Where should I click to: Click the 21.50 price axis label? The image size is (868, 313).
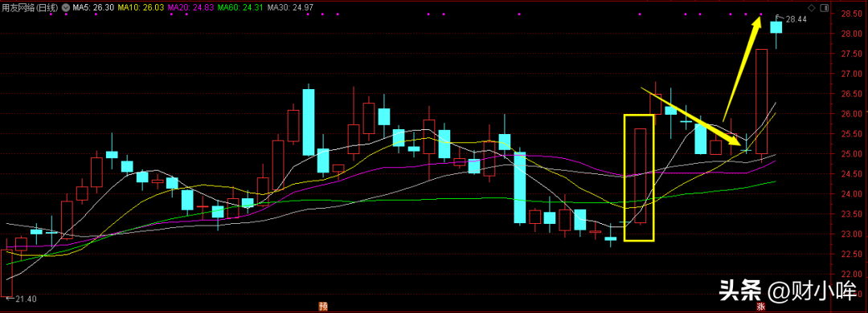tap(852, 295)
